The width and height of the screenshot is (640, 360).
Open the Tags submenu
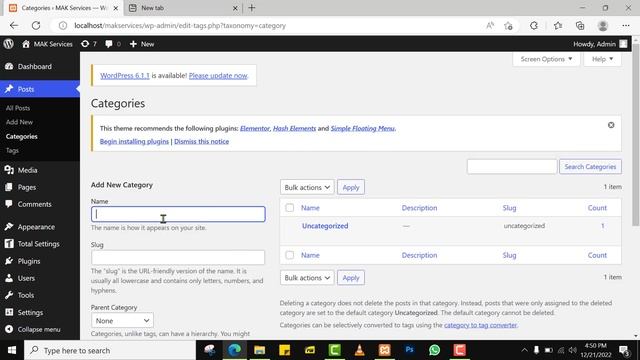12,150
